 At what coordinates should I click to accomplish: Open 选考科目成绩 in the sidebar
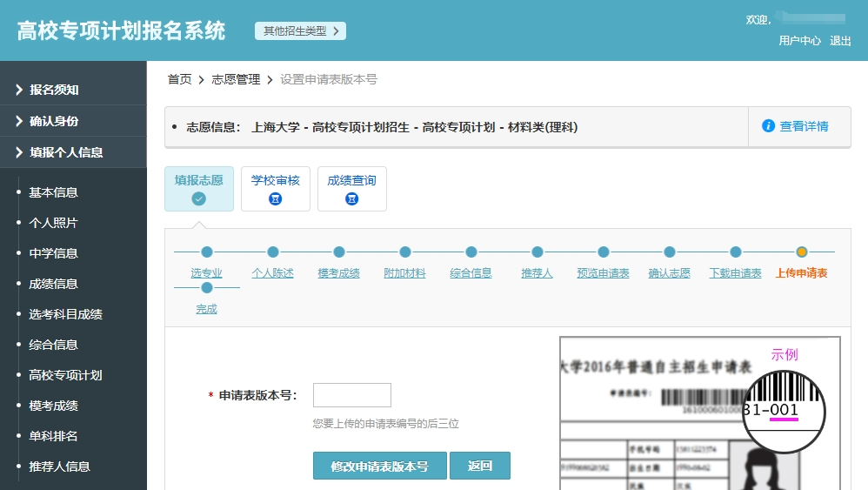pyautogui.click(x=65, y=314)
